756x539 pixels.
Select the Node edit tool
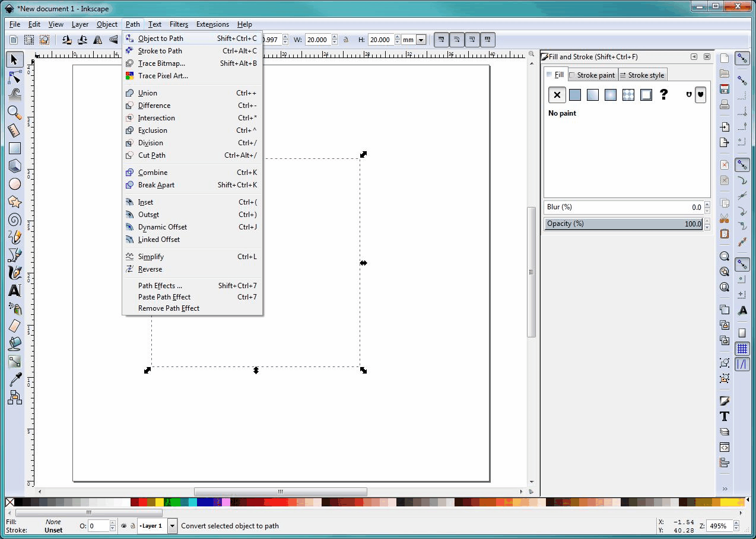pos(15,77)
